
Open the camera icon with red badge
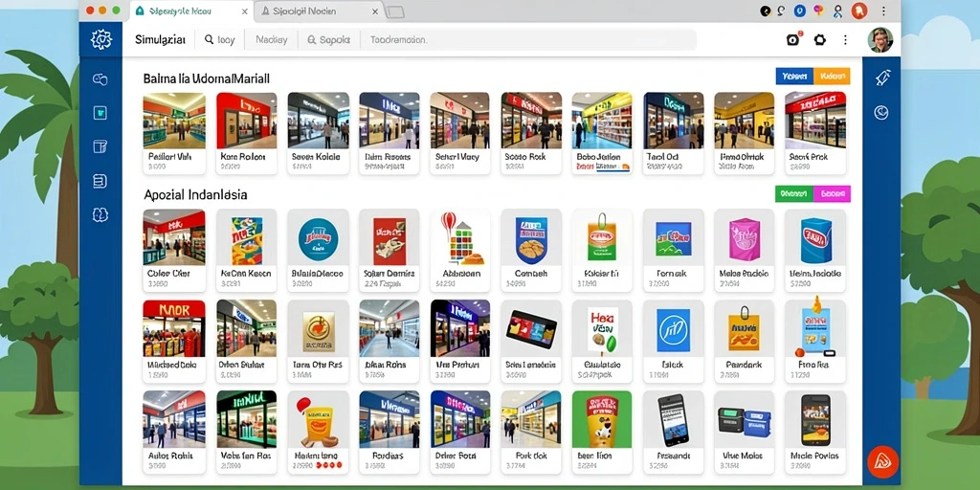[793, 39]
